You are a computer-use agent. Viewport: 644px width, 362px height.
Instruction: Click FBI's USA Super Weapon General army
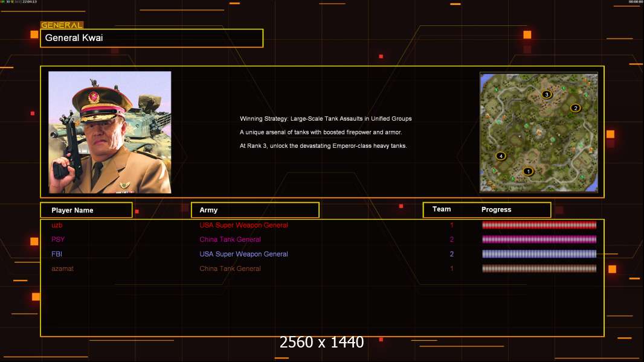(x=243, y=254)
